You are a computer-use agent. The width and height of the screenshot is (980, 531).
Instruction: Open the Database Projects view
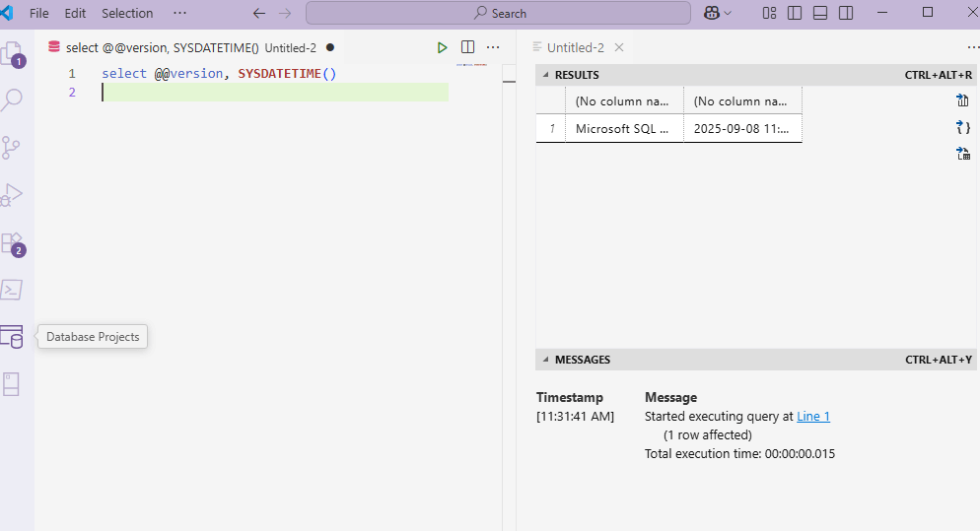(12, 337)
